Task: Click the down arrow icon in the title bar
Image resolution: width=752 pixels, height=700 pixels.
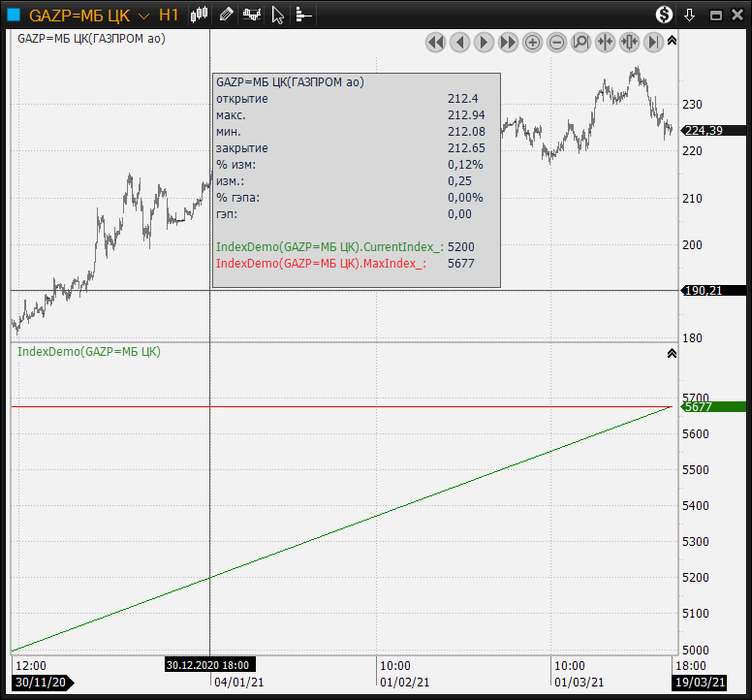Action: coord(690,15)
